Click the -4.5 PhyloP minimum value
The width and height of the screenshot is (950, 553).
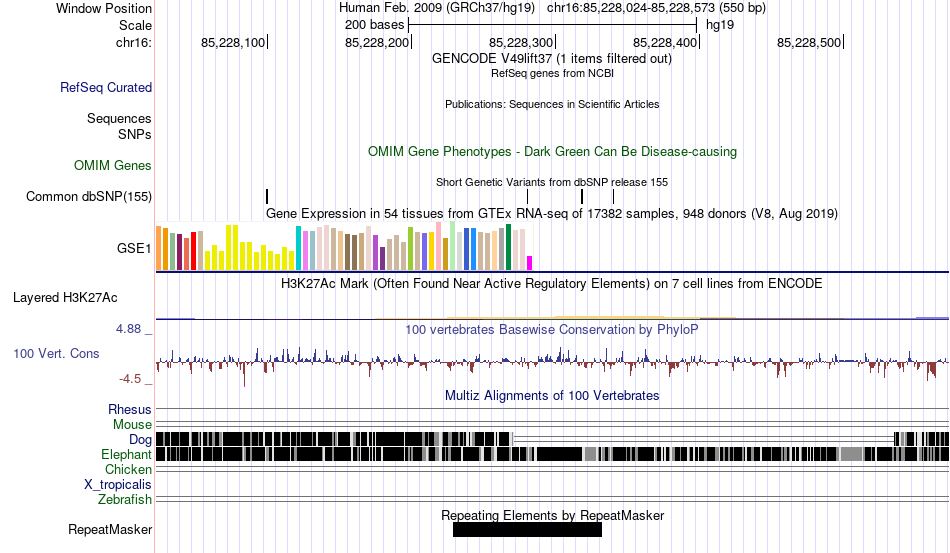(130, 379)
